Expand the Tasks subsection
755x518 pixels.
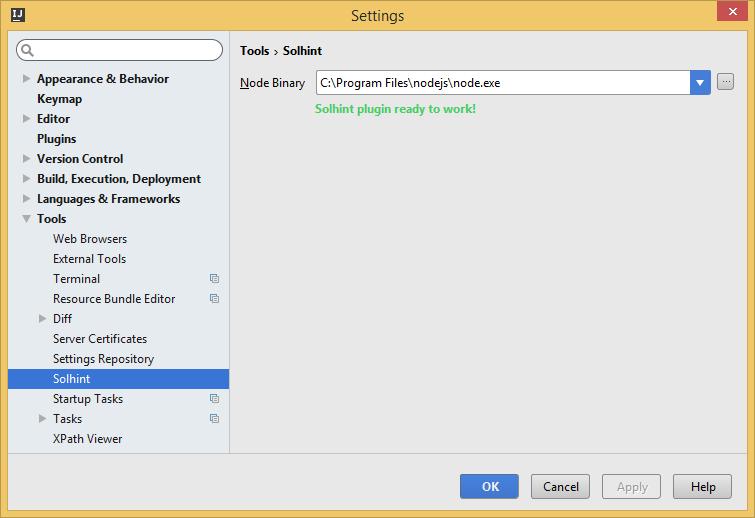pos(42,419)
